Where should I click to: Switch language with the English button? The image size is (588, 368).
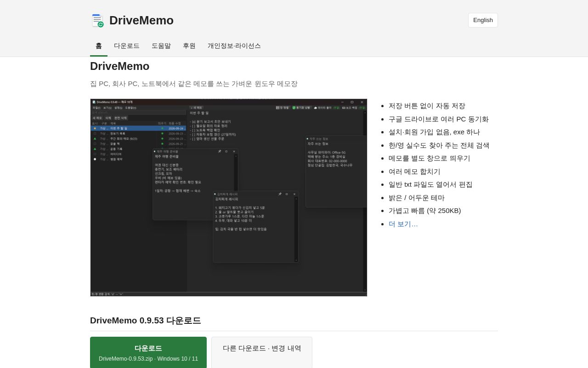[x=483, y=20]
